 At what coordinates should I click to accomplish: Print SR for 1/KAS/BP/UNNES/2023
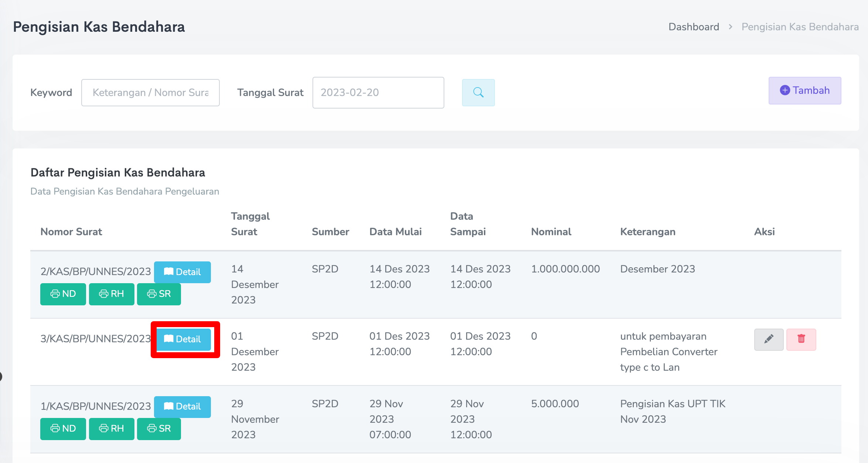(159, 429)
